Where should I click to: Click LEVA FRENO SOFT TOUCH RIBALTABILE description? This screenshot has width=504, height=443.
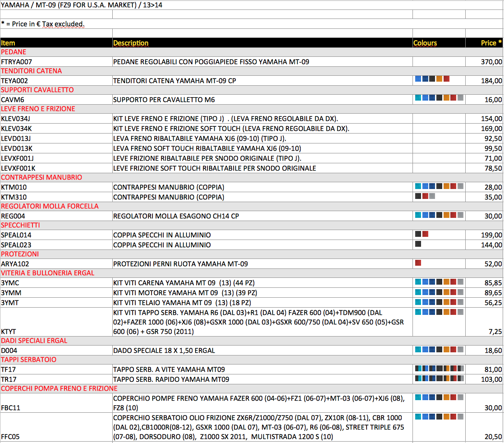coord(207,148)
